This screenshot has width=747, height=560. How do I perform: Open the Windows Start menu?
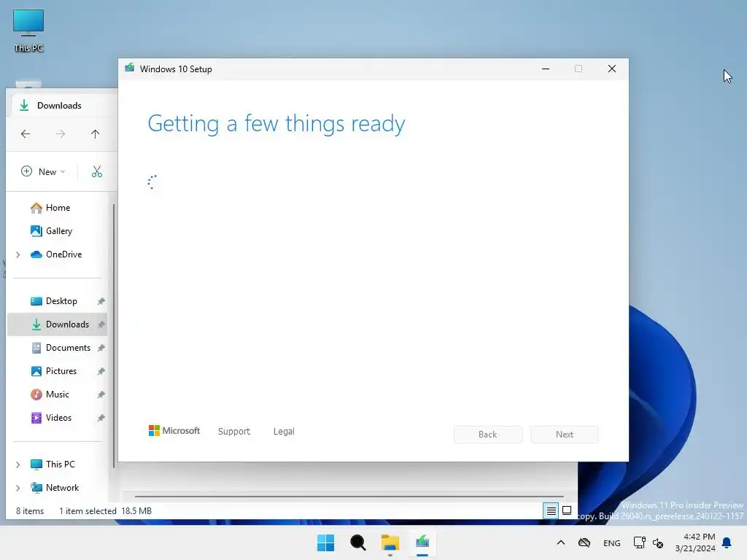[x=326, y=542]
